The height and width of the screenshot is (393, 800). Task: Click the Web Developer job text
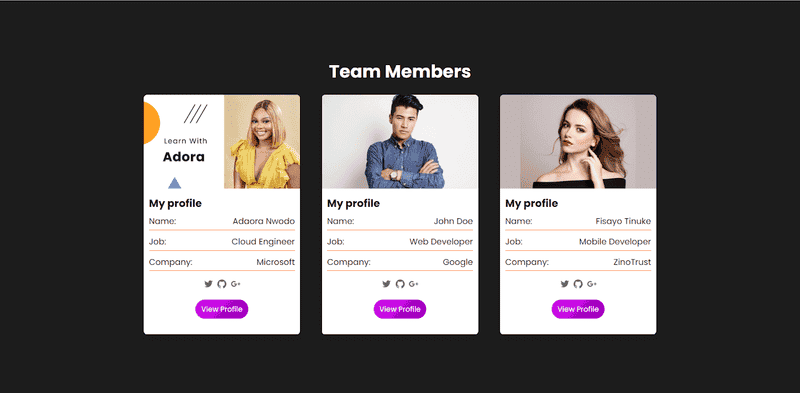point(441,242)
